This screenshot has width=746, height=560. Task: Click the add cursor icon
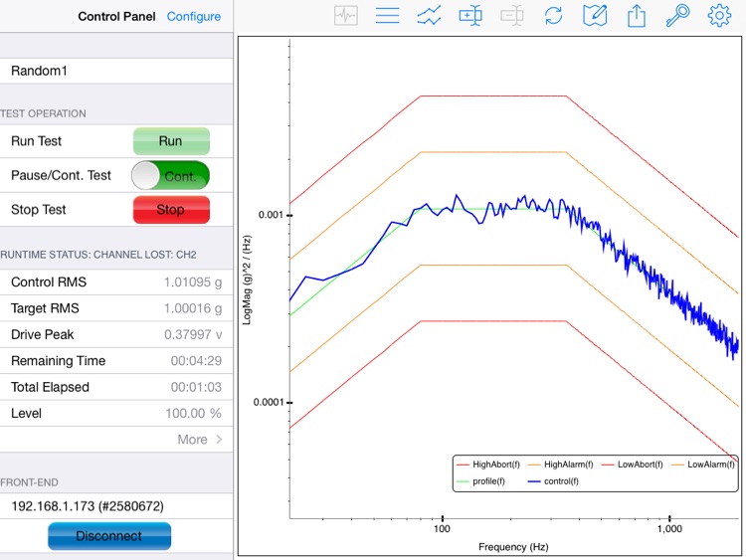click(470, 16)
